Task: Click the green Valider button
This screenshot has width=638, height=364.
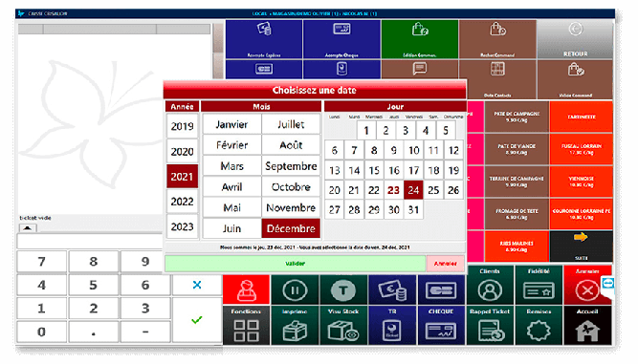Action: pyautogui.click(x=296, y=264)
